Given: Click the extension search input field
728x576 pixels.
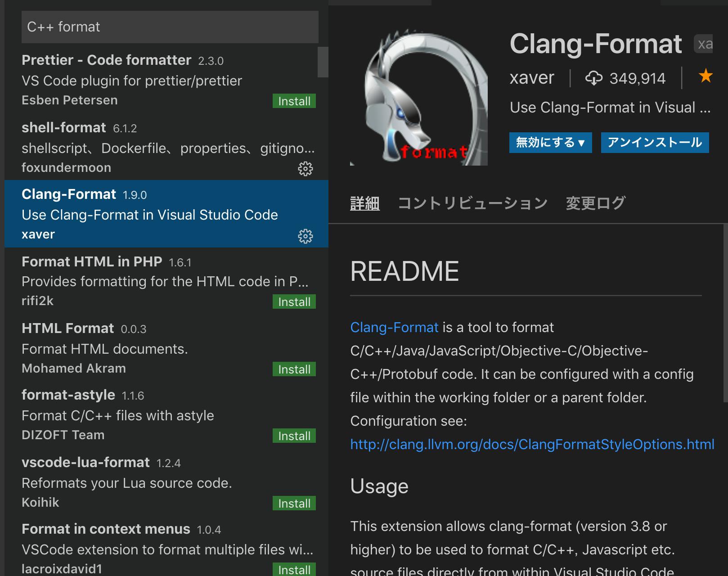Looking at the screenshot, I should (x=170, y=27).
